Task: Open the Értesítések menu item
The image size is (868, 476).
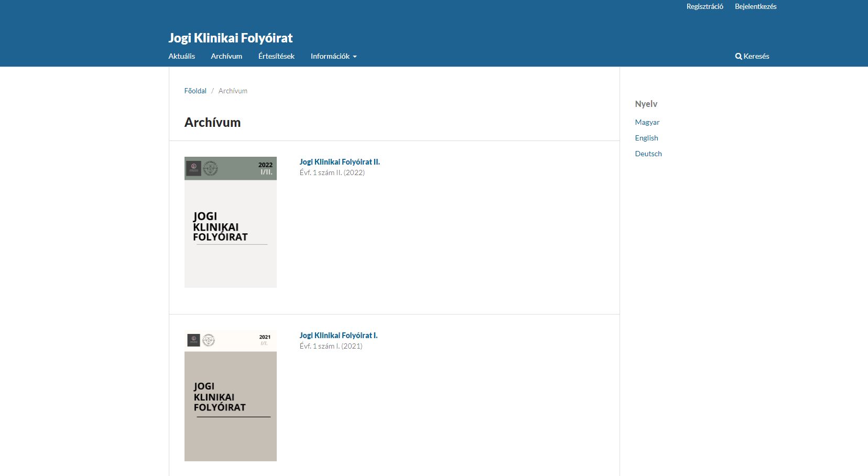Action: click(x=276, y=56)
